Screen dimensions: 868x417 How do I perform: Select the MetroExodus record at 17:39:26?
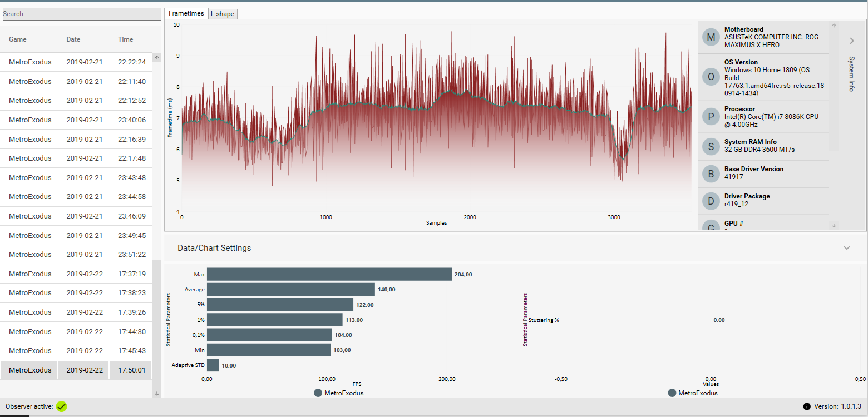coord(76,312)
